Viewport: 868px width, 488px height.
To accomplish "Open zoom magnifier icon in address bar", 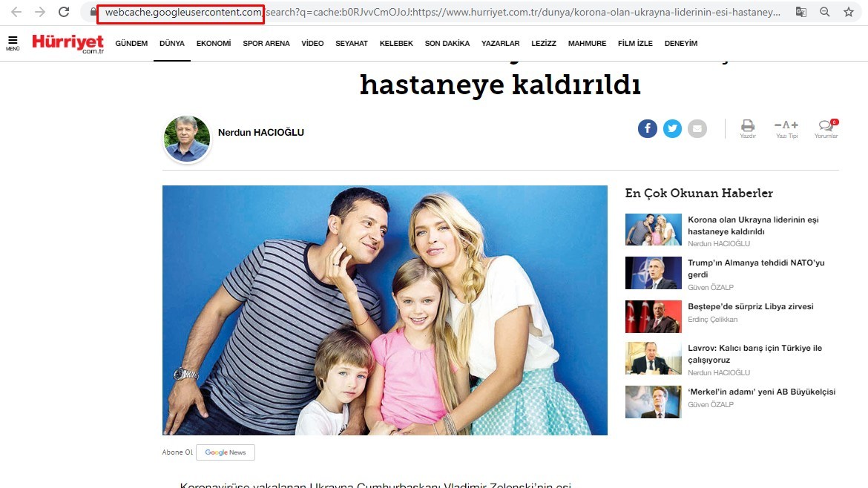I will click(x=825, y=13).
